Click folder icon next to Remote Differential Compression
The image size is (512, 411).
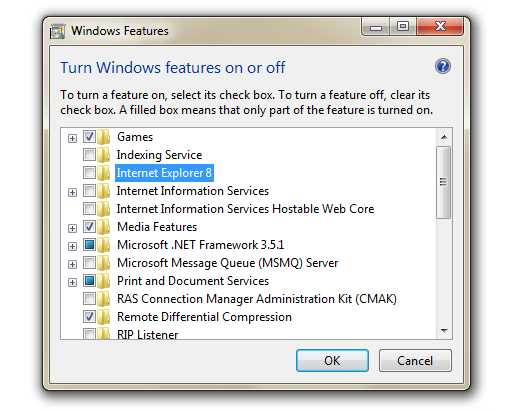tap(104, 317)
